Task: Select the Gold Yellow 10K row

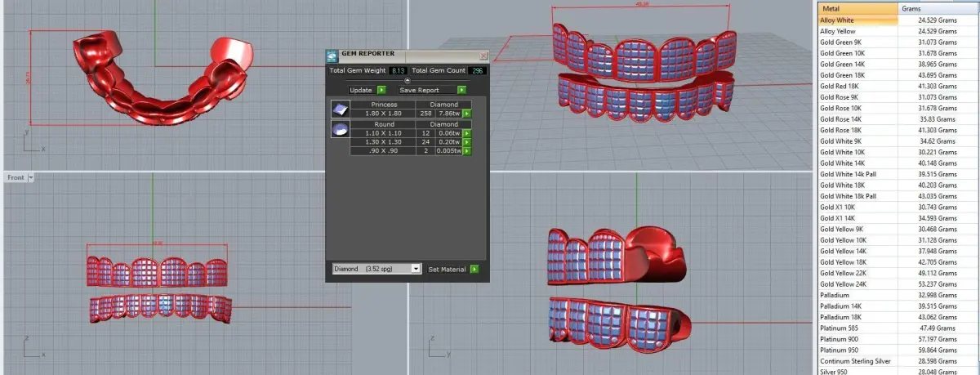Action: pos(898,240)
